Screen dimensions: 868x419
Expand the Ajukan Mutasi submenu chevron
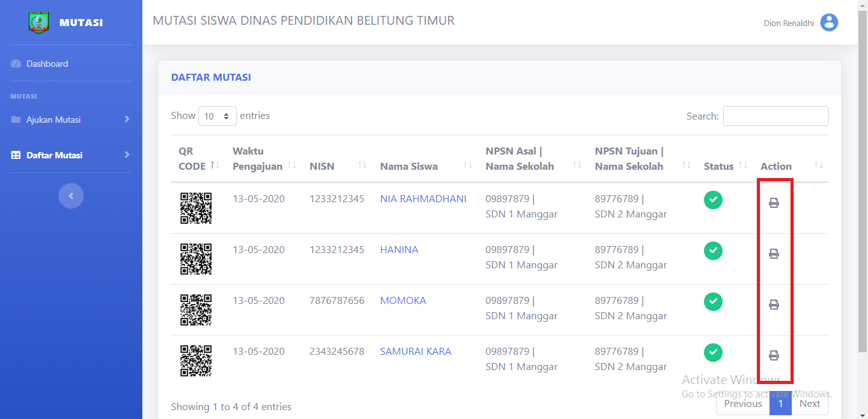tap(127, 120)
